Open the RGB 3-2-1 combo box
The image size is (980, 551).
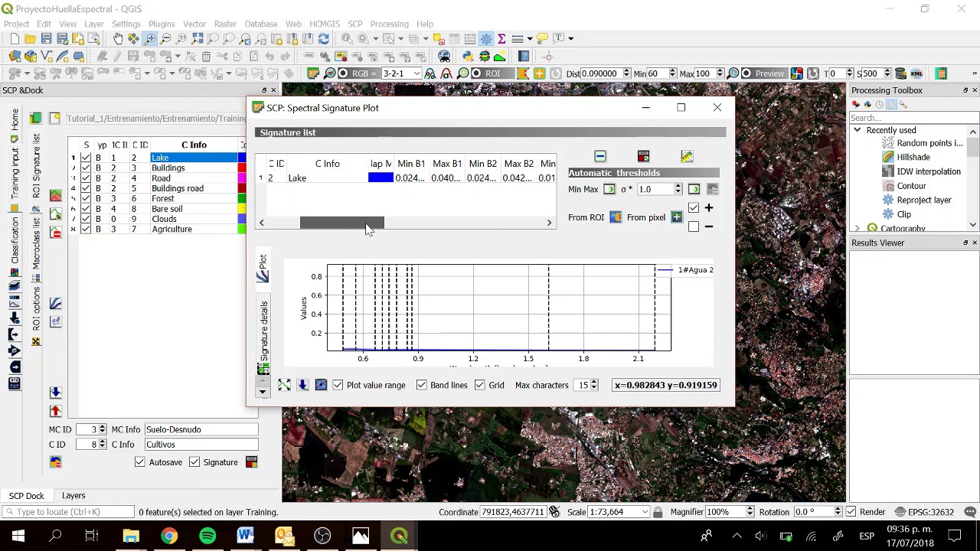click(402, 73)
